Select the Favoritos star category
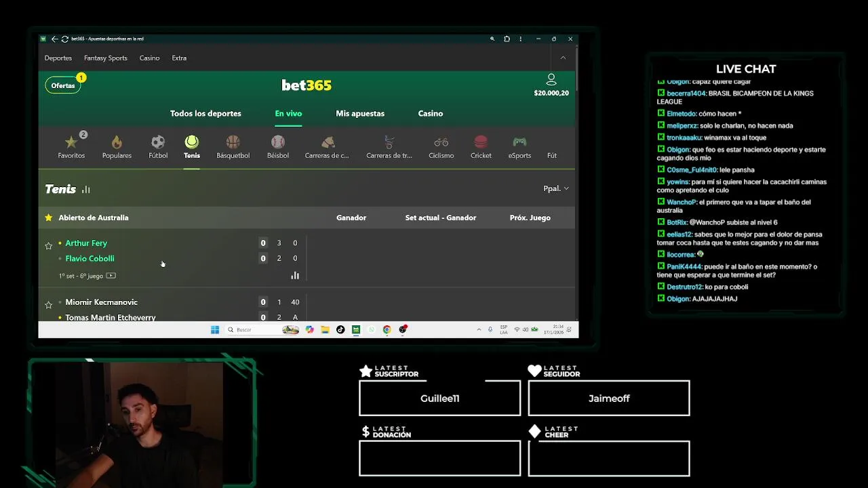Screen dimensions: 868x488 (71, 146)
